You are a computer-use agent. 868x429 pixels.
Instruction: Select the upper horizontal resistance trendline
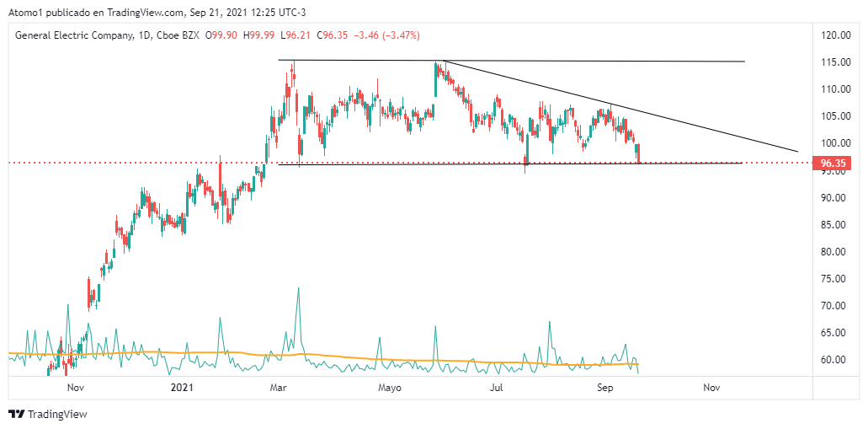coord(512,61)
